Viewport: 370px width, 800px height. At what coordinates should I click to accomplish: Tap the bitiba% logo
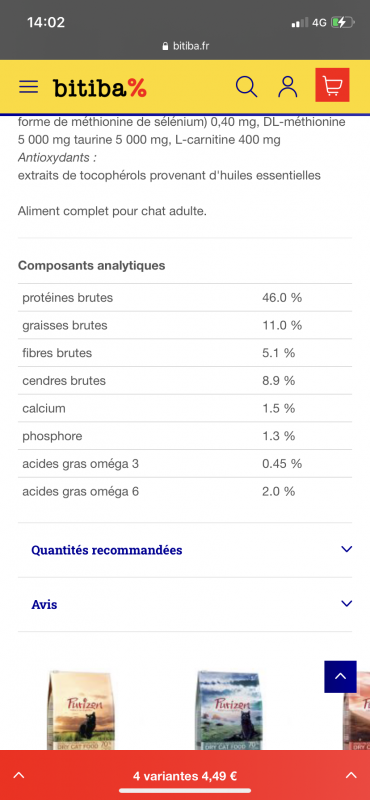(x=100, y=88)
